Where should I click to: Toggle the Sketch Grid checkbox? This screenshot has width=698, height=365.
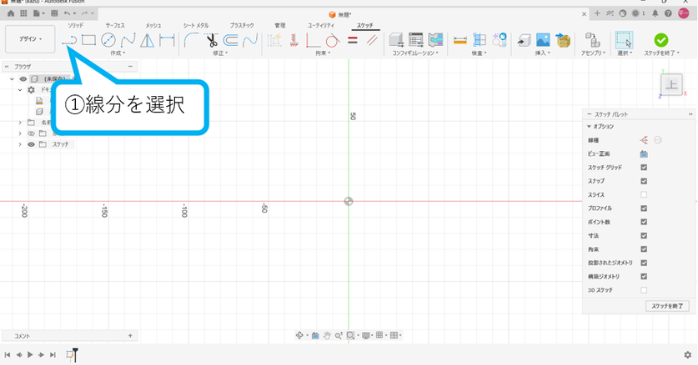[x=644, y=167]
